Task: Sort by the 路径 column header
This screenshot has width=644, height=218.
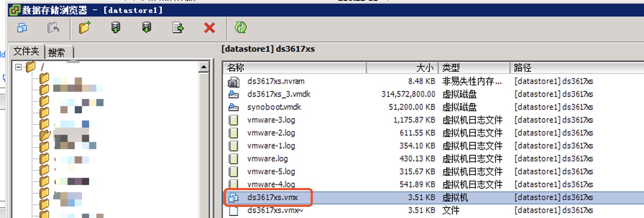Action: click(x=577, y=68)
